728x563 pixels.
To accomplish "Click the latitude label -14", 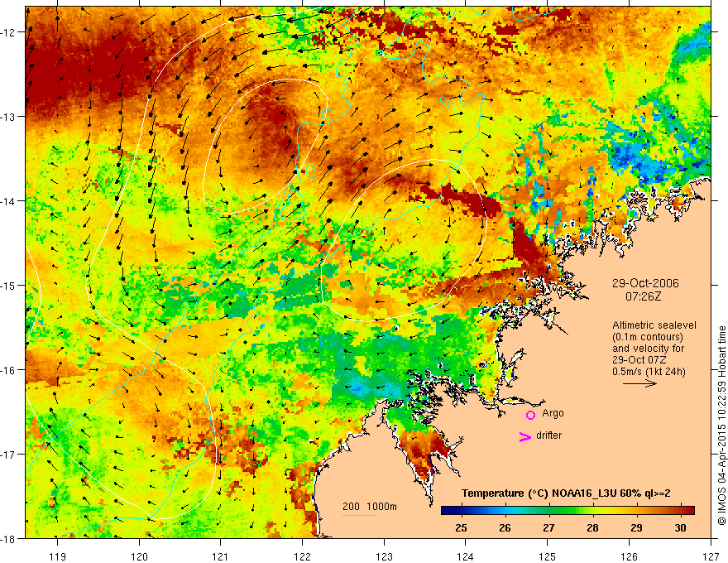I will click(9, 201).
